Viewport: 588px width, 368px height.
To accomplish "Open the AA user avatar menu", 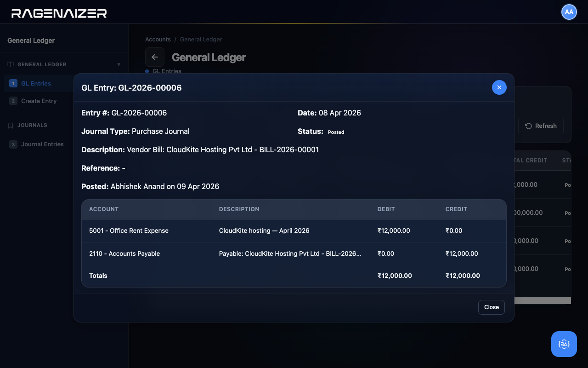I will click(569, 12).
